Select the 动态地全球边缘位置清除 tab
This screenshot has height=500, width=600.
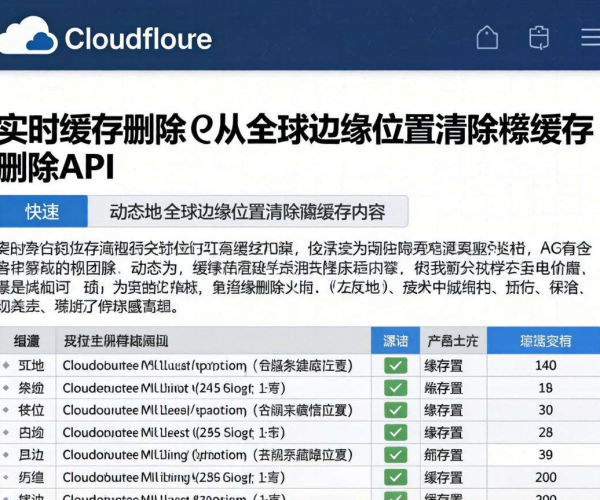click(x=248, y=211)
